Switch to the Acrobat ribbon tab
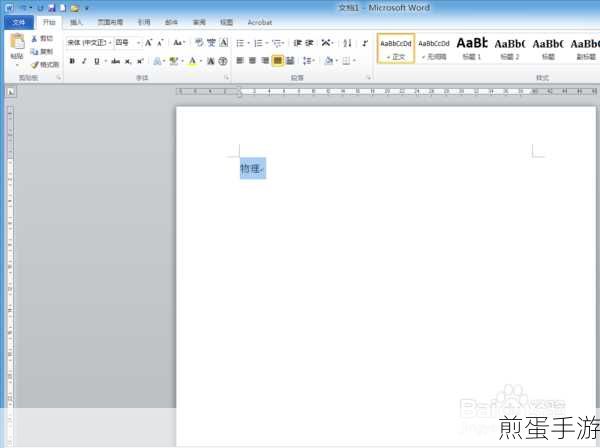Image resolution: width=600 pixels, height=448 pixels. coord(260,22)
